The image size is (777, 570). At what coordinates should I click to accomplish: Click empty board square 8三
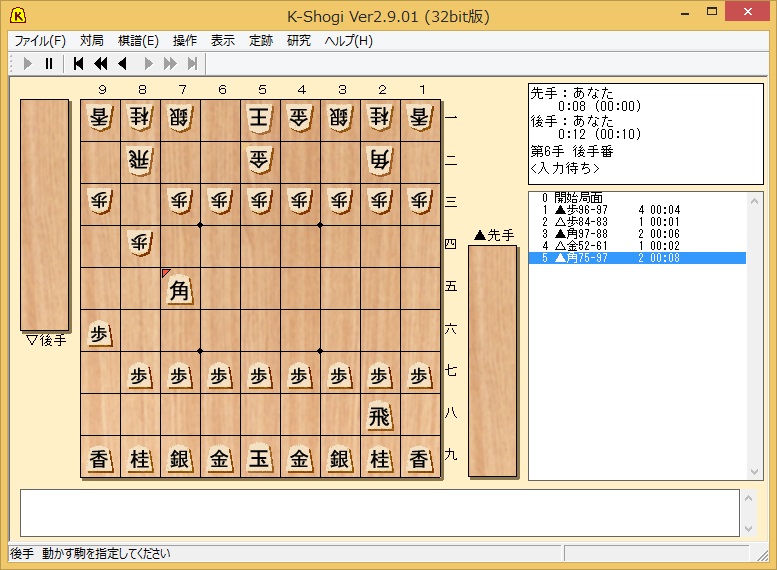tap(140, 204)
